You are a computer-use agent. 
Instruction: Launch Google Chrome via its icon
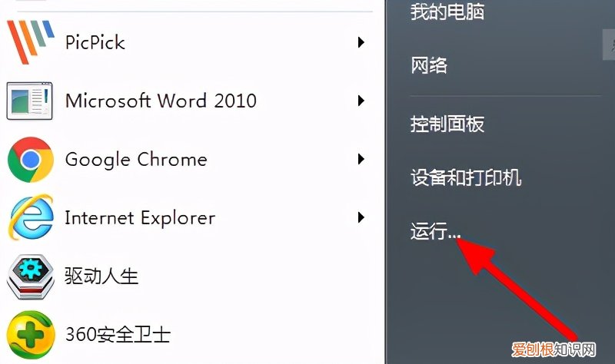click(31, 160)
